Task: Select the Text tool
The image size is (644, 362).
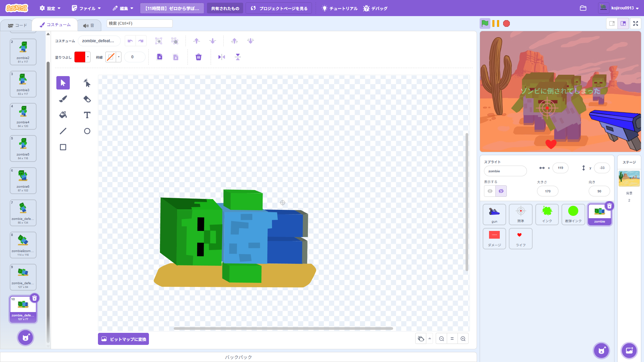Action: (x=87, y=115)
